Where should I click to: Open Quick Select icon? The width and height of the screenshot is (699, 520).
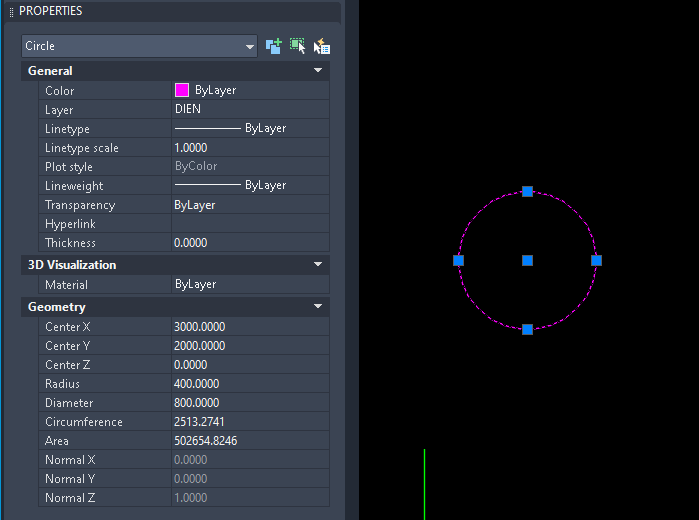pos(321,46)
